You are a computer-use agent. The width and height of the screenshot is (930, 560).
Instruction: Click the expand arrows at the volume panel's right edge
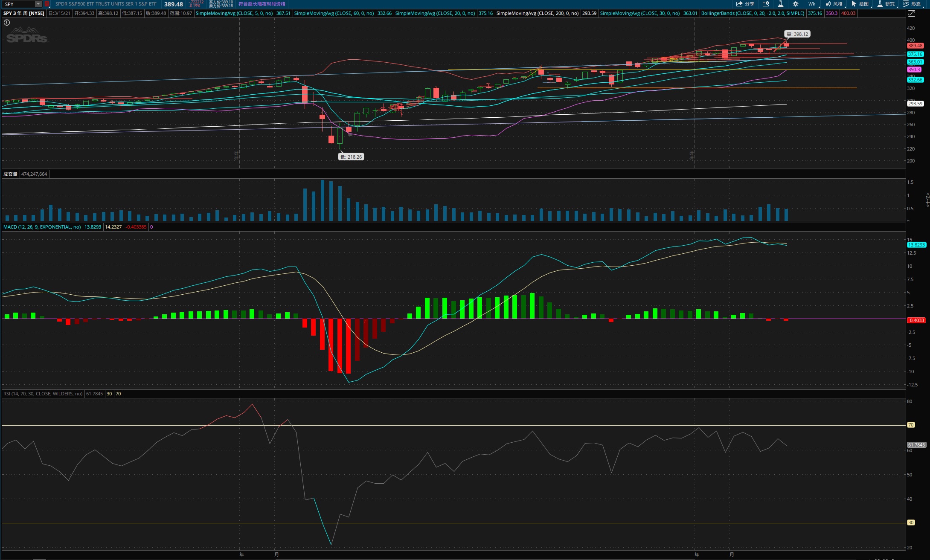coord(927,200)
